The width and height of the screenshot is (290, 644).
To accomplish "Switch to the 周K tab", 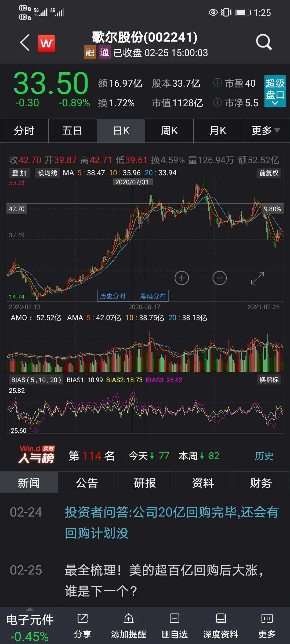I will 169,131.
